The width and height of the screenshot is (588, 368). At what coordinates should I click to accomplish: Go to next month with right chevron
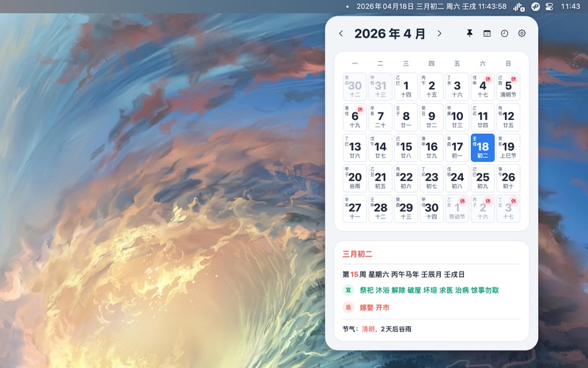tap(440, 33)
